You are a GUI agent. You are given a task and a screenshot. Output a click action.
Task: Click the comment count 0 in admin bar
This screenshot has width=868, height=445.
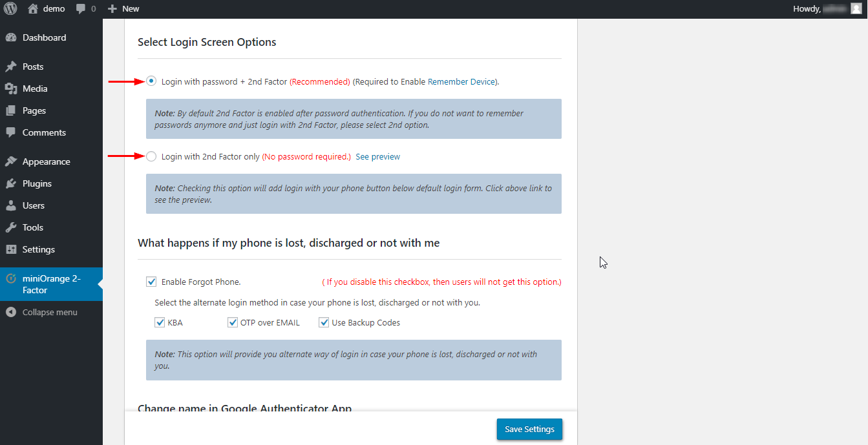point(93,9)
